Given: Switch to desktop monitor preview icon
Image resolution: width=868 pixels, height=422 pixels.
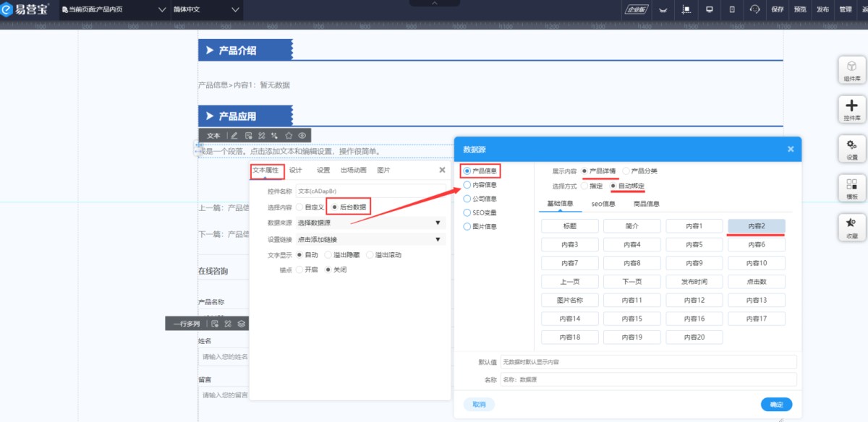Looking at the screenshot, I should (710, 9).
